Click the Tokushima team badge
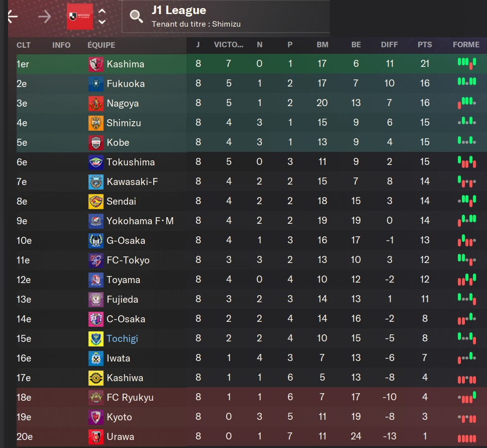487x448 pixels. click(96, 162)
